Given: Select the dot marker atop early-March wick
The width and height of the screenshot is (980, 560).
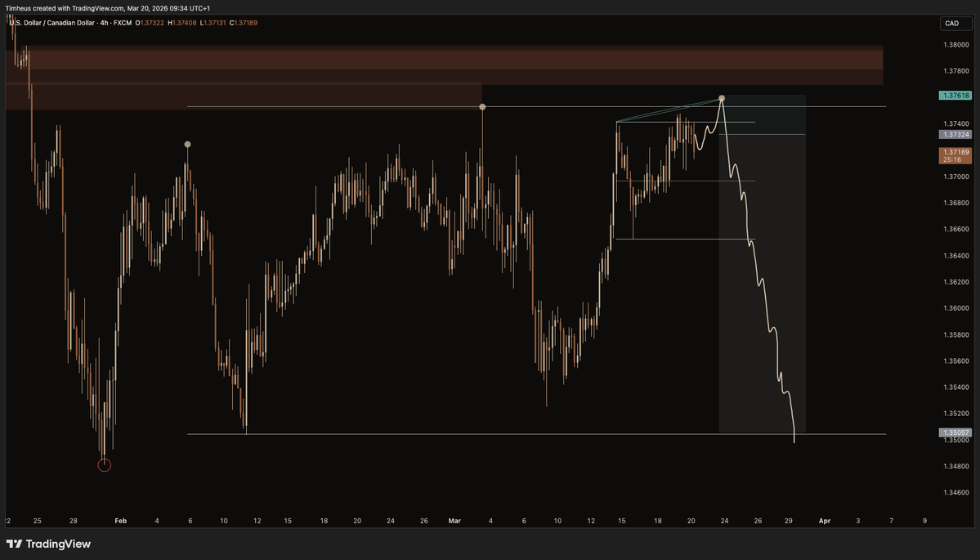Looking at the screenshot, I should (x=482, y=107).
